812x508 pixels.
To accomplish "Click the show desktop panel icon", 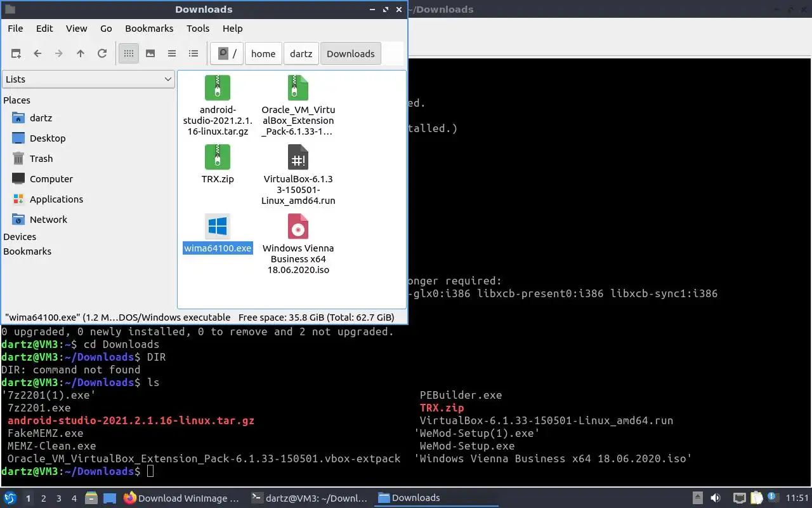I will (x=110, y=498).
